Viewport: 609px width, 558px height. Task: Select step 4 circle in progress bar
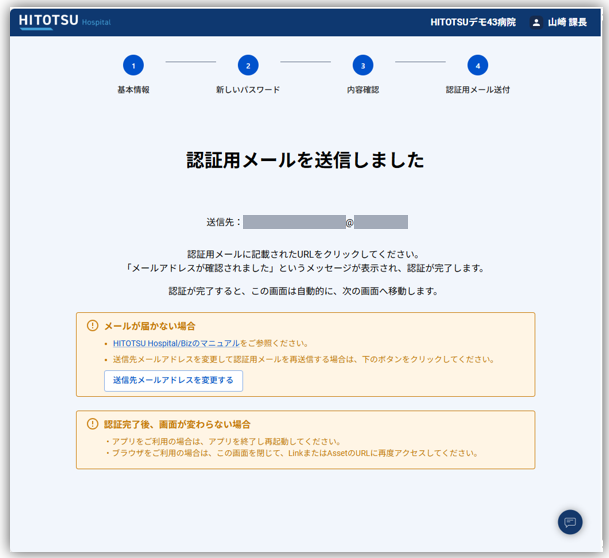tap(478, 65)
